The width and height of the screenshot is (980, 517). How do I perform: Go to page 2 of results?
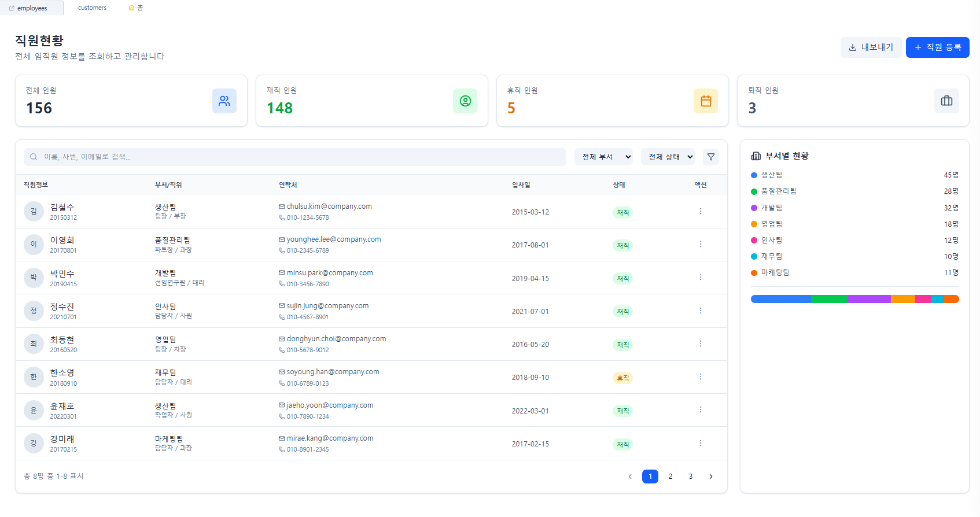click(x=670, y=477)
